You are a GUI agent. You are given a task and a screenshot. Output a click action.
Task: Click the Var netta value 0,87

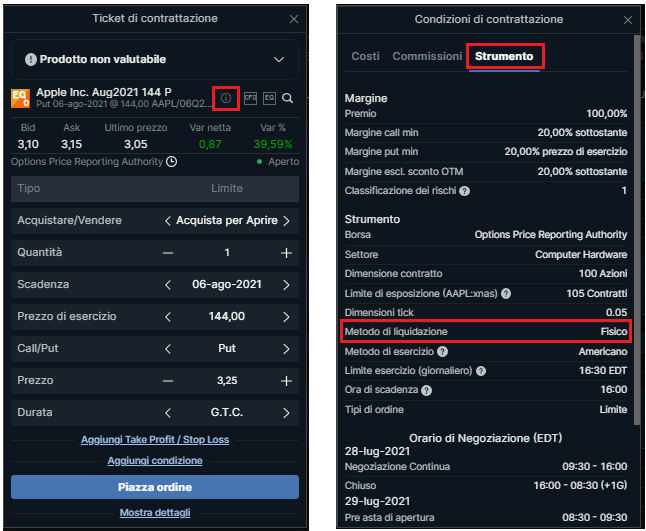(210, 145)
